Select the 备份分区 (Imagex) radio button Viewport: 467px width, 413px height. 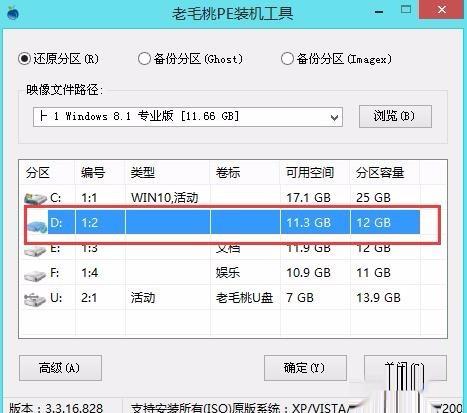(x=287, y=59)
